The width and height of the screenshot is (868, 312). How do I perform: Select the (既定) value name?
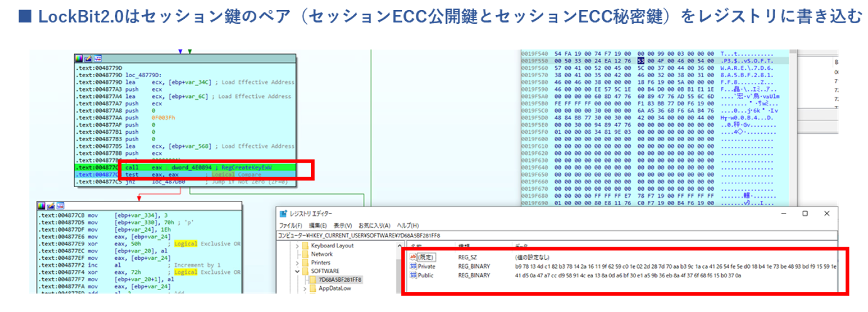[x=427, y=257]
